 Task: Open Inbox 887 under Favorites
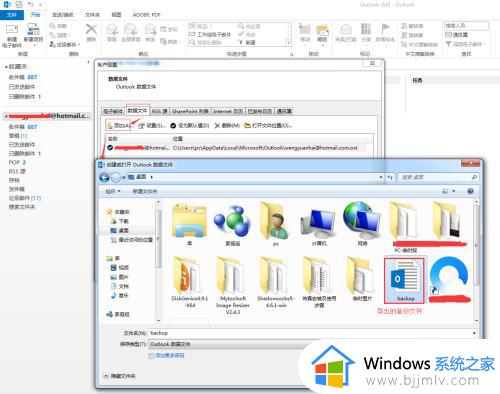pyautogui.click(x=23, y=77)
